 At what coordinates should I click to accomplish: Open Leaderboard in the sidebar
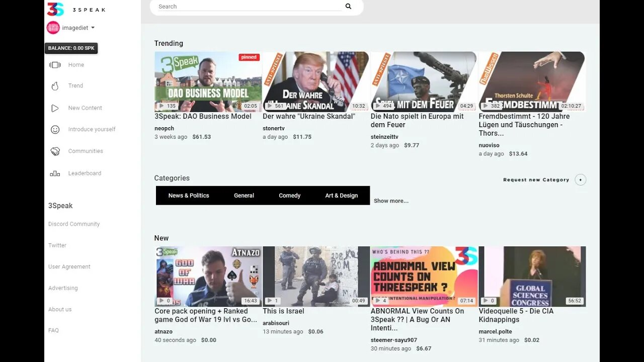click(x=85, y=173)
